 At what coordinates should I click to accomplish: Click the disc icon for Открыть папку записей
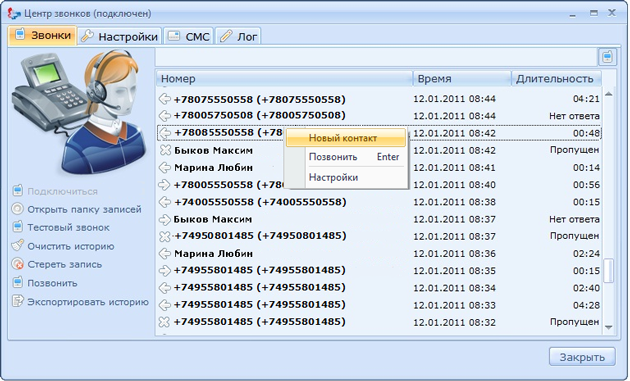click(x=18, y=209)
